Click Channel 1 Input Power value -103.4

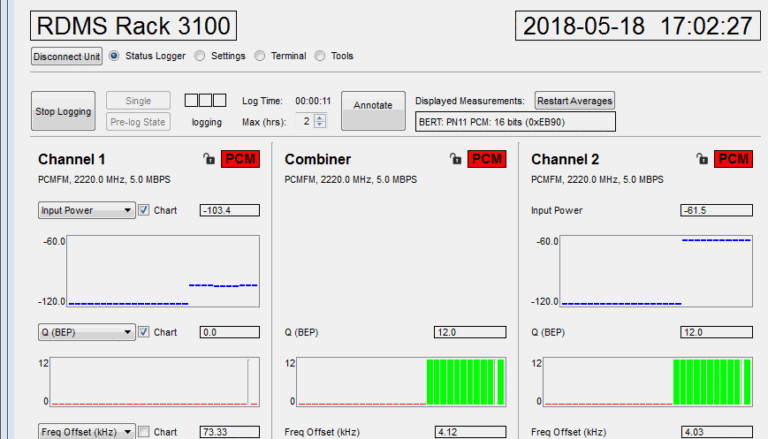(230, 210)
